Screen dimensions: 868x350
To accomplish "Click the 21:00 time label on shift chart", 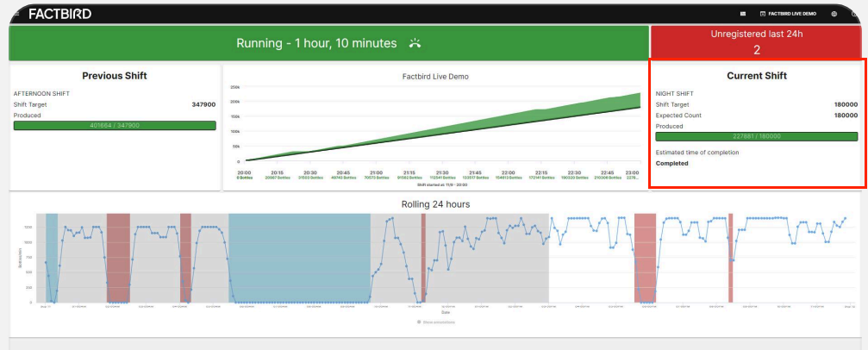I will click(x=377, y=172).
